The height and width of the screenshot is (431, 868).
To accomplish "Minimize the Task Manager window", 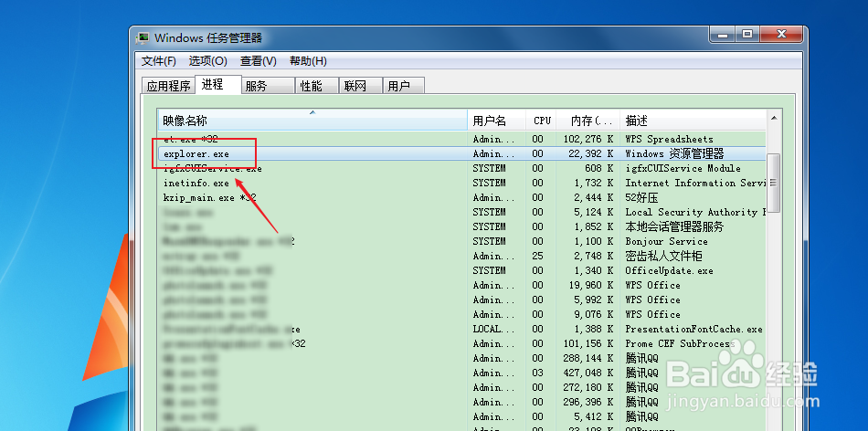I will (x=723, y=35).
